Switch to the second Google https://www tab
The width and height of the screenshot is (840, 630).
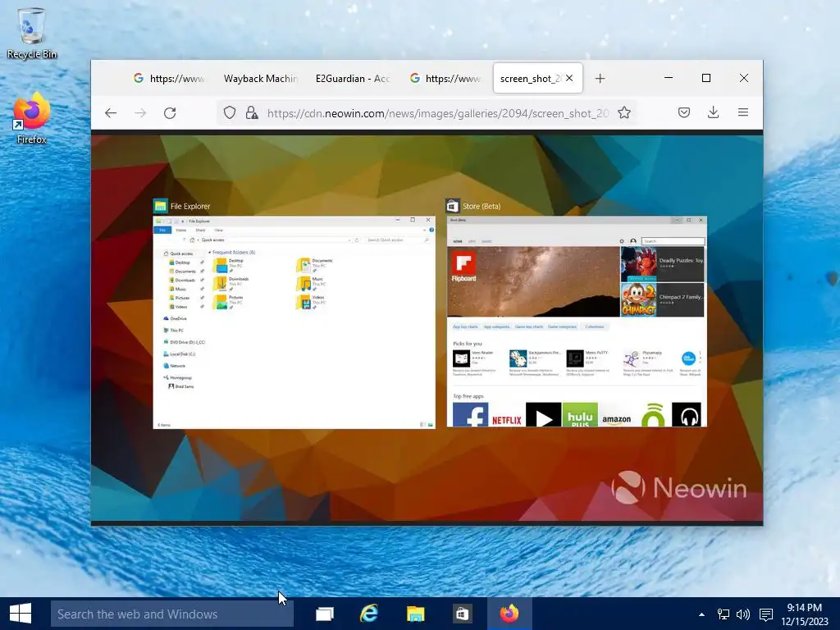tap(445, 79)
